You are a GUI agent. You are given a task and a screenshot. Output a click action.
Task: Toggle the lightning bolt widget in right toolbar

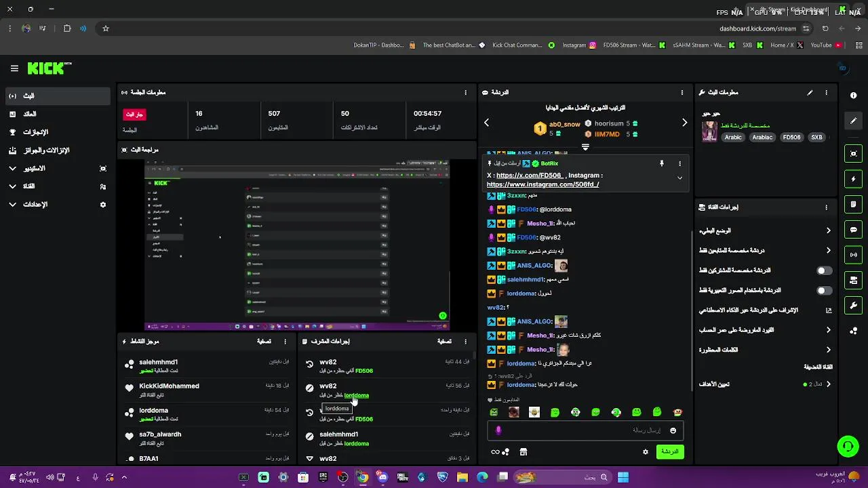click(x=854, y=179)
